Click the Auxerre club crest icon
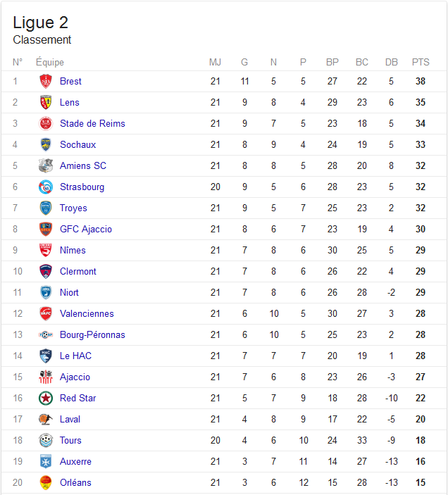448x495 pixels. (x=46, y=461)
